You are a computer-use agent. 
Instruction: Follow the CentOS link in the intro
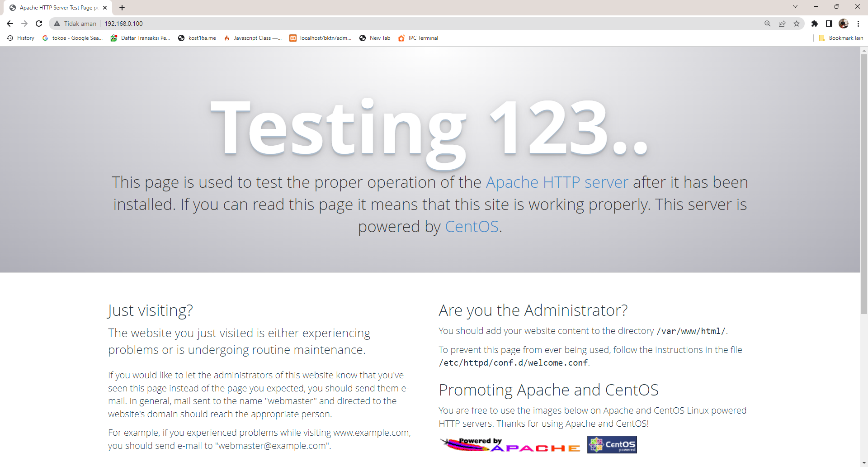pos(472,227)
